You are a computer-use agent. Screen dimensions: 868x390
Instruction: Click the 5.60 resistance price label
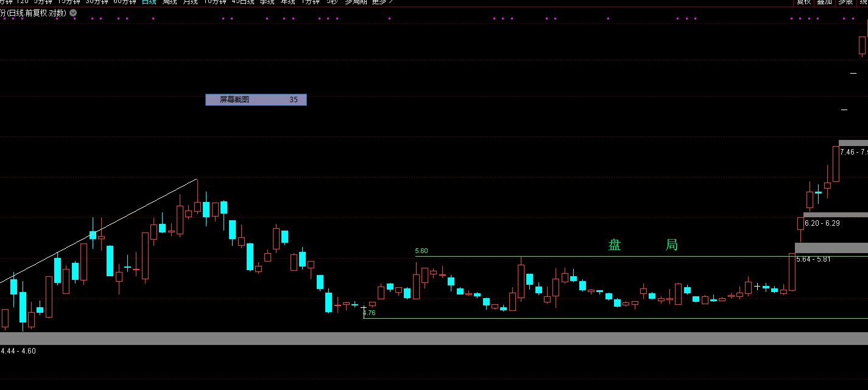click(x=422, y=251)
